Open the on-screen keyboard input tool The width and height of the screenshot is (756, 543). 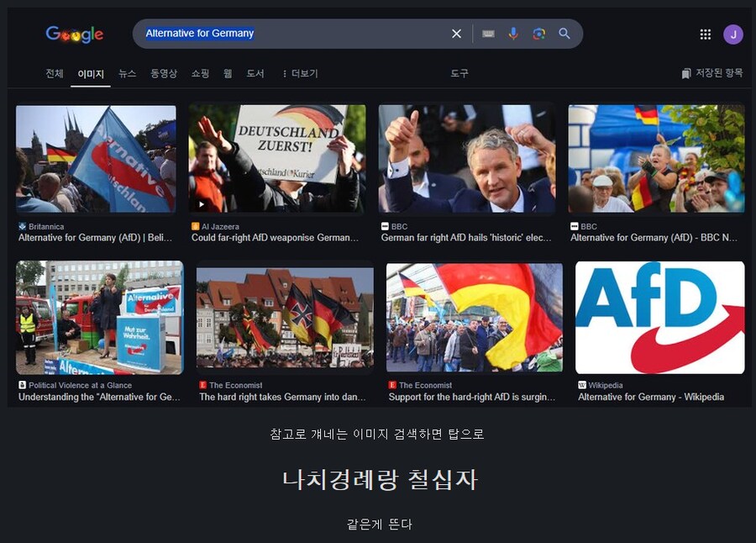[x=488, y=34]
